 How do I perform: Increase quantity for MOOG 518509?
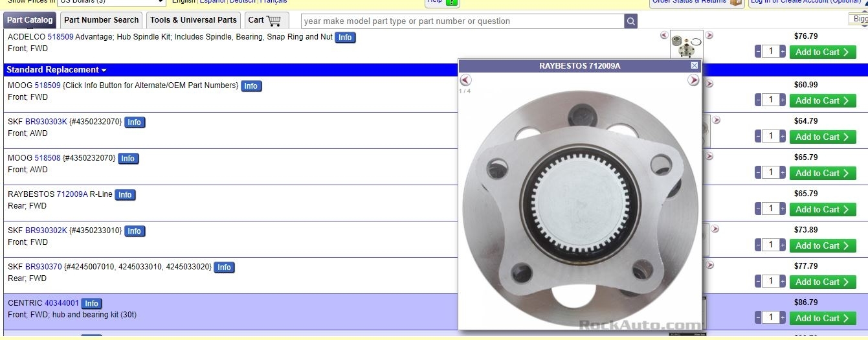point(783,100)
